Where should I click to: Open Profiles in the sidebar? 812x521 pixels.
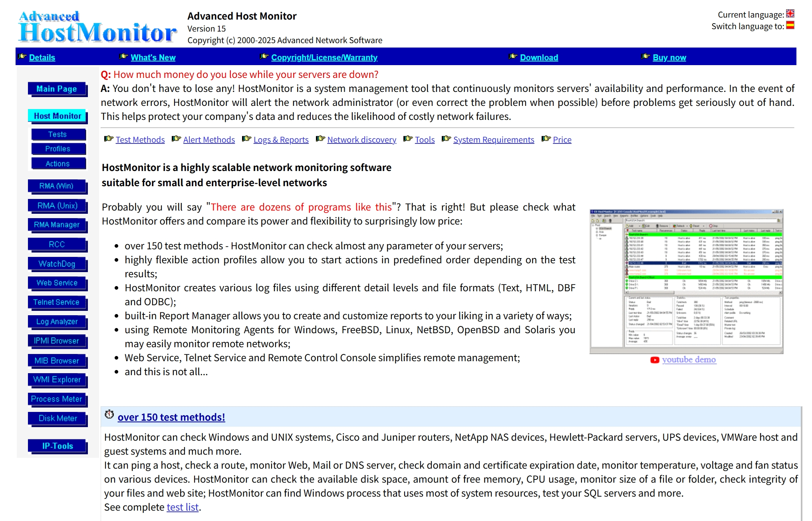point(58,149)
